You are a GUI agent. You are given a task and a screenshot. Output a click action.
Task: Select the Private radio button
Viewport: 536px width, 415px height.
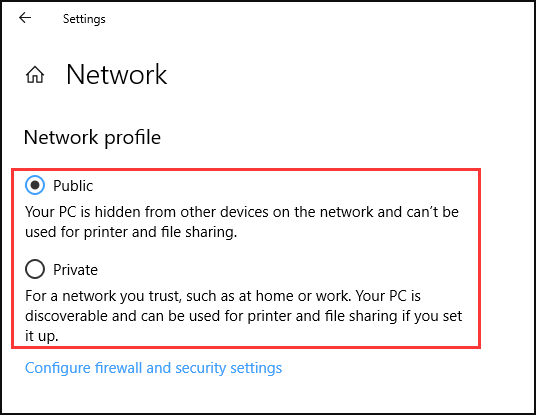pyautogui.click(x=35, y=269)
